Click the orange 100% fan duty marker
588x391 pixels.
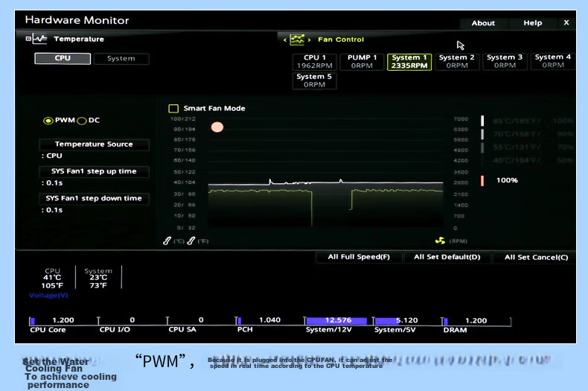pyautogui.click(x=482, y=181)
